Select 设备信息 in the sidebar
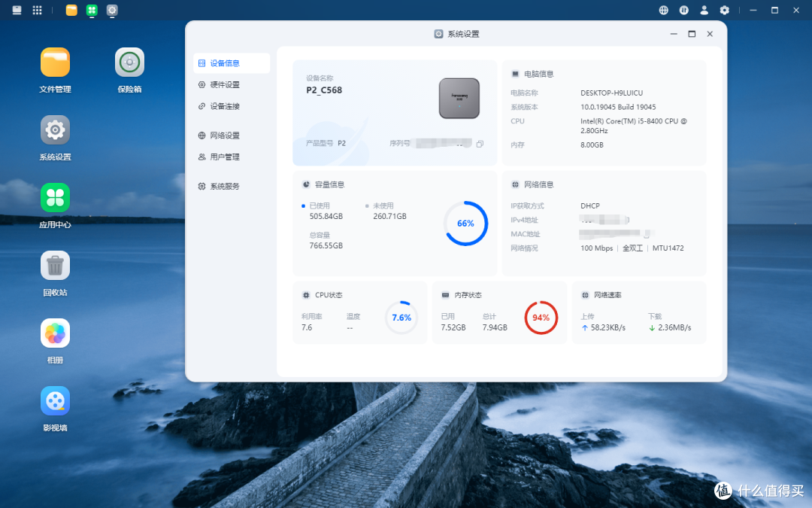812x508 pixels. pos(232,63)
